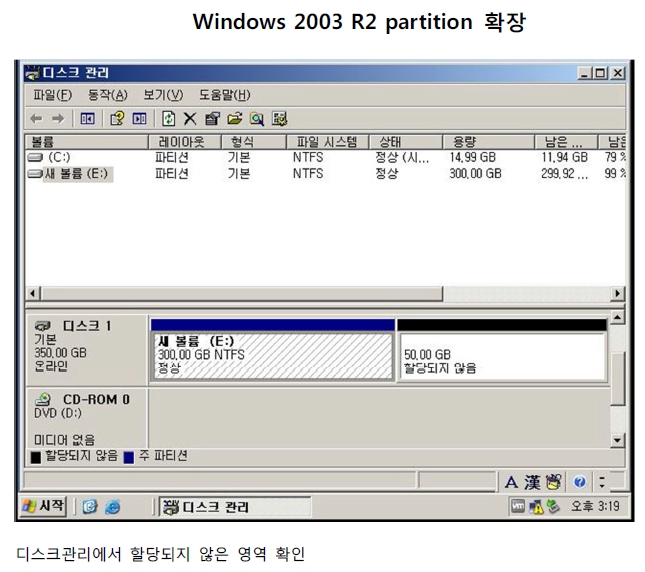Open the 보기(V) menu

point(163,95)
